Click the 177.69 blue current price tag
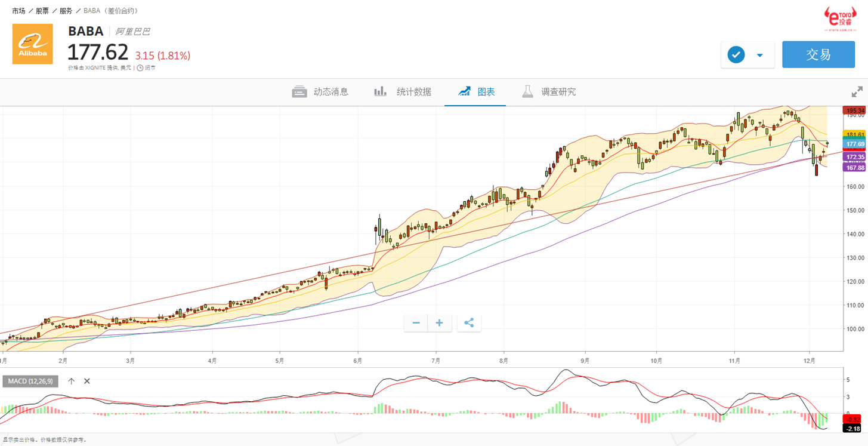 (854, 144)
